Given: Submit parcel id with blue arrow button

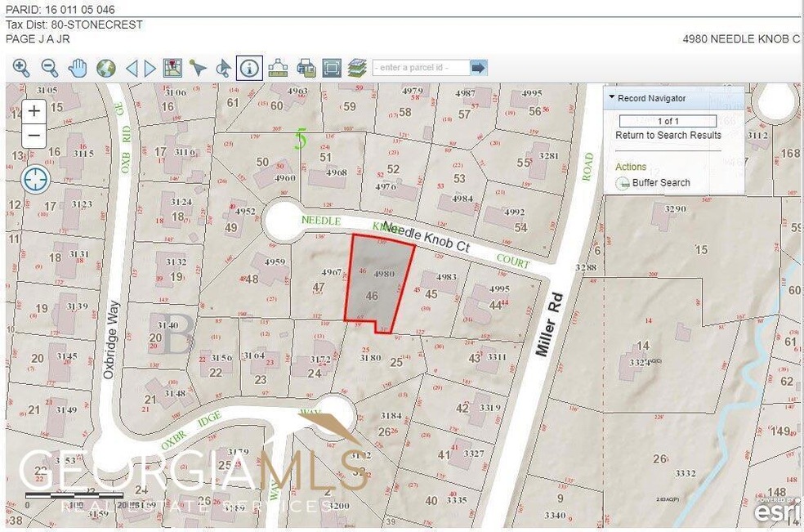Looking at the screenshot, I should tap(479, 67).
